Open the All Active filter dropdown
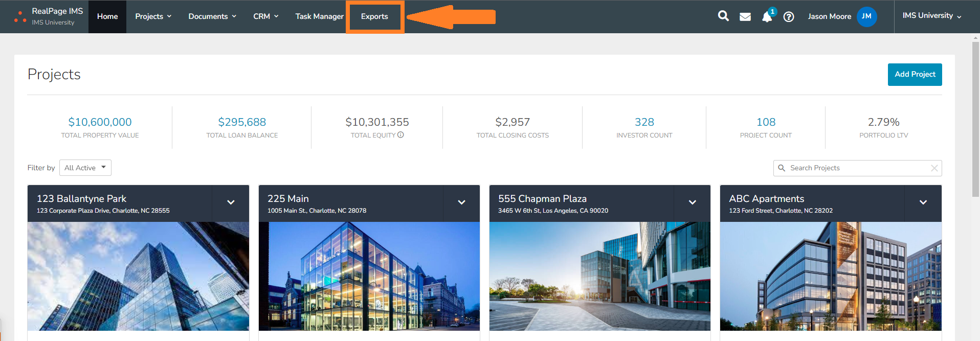 click(85, 168)
